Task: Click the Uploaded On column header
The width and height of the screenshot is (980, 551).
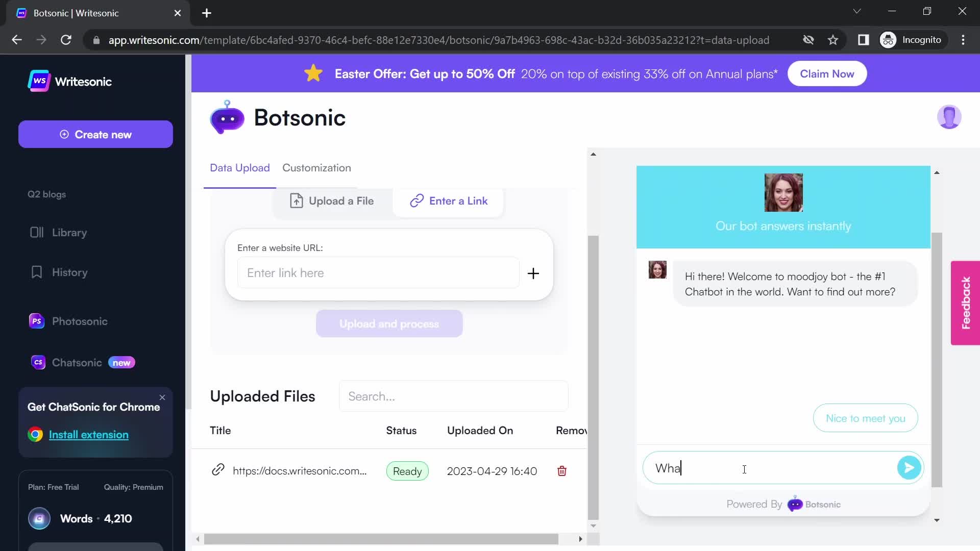Action: pos(480,431)
